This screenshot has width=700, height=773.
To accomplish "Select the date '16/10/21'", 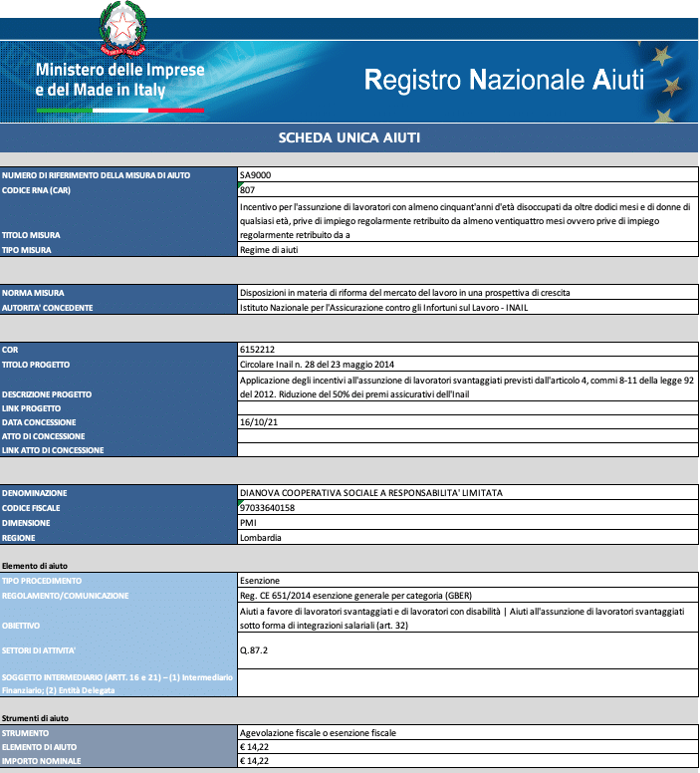I will (x=468, y=422).
